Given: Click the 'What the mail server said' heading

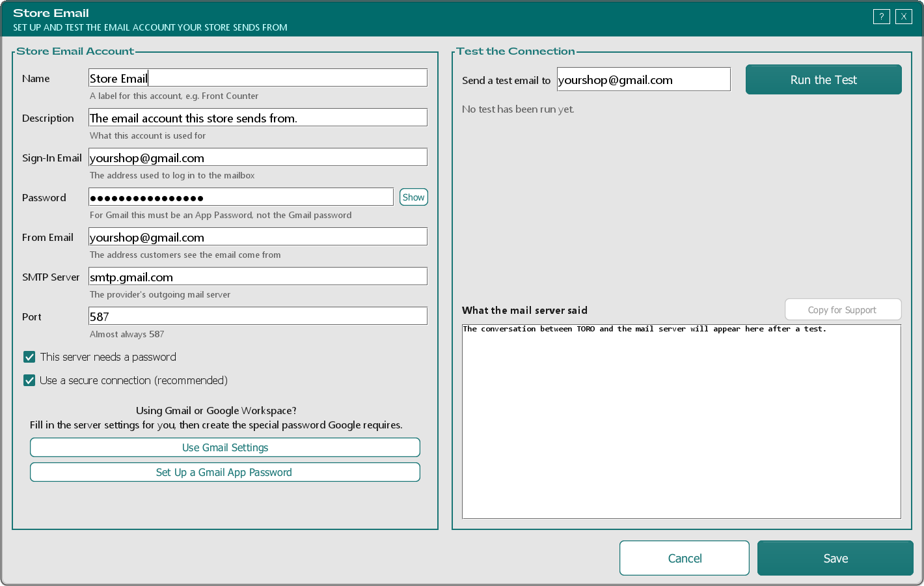Looking at the screenshot, I should tap(524, 311).
